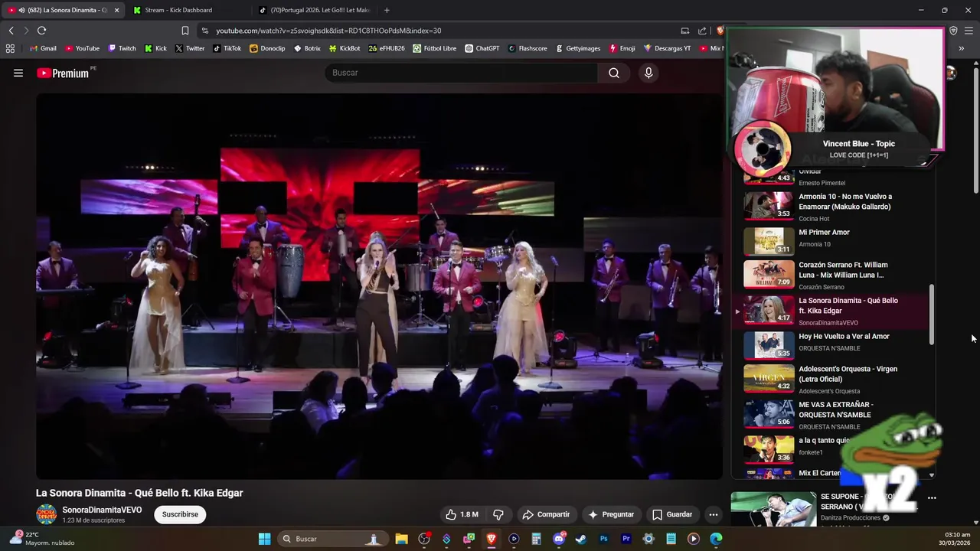Viewport: 980px width, 551px height.
Task: Open more actions three-dot menu under video
Action: click(x=713, y=514)
